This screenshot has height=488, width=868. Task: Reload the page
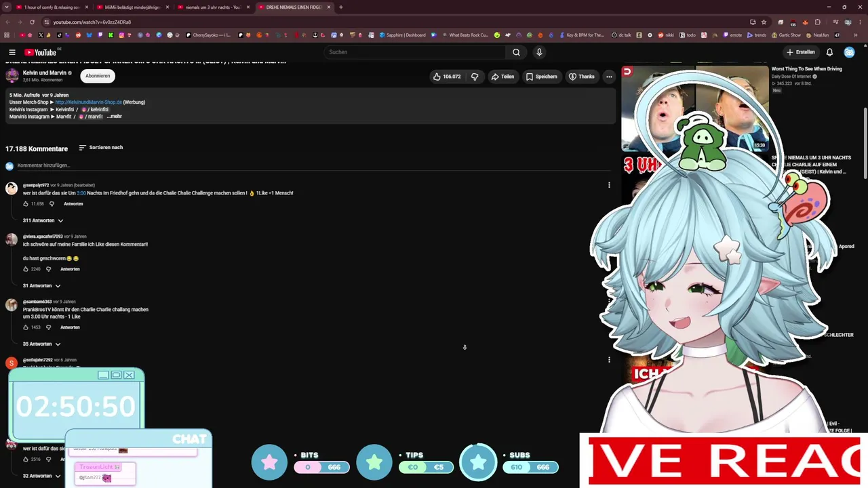(31, 22)
